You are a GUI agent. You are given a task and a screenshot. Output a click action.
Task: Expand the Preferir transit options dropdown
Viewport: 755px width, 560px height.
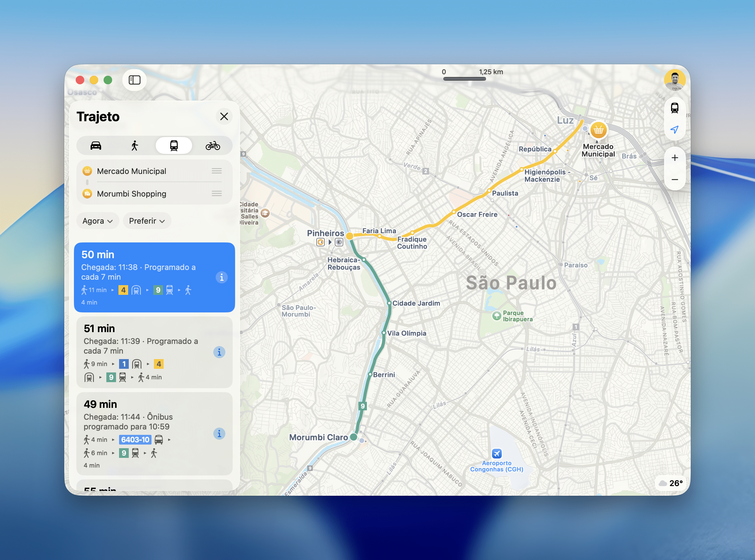pos(147,221)
